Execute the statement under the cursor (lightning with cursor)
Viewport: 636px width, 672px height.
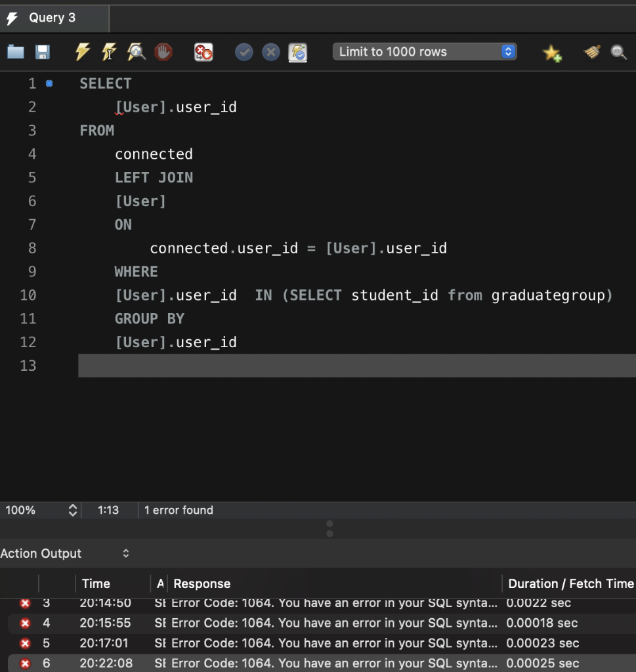pyautogui.click(x=109, y=52)
